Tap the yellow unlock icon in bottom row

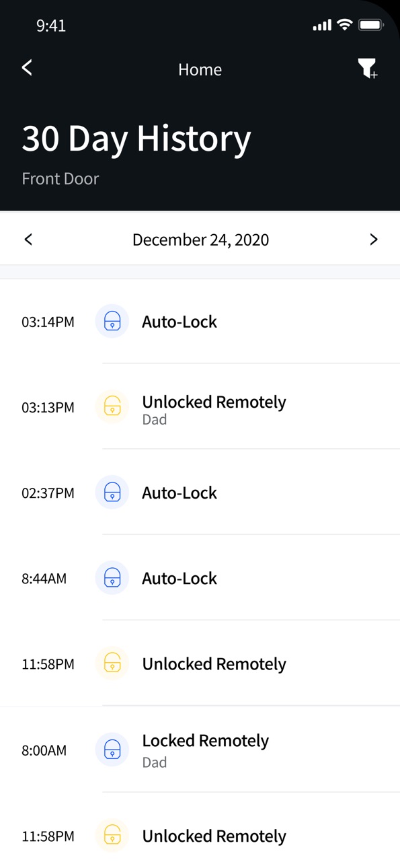pos(112,836)
